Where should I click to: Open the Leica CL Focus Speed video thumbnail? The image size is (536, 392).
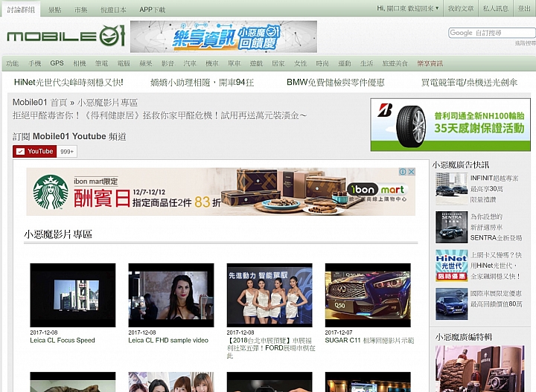(73, 295)
